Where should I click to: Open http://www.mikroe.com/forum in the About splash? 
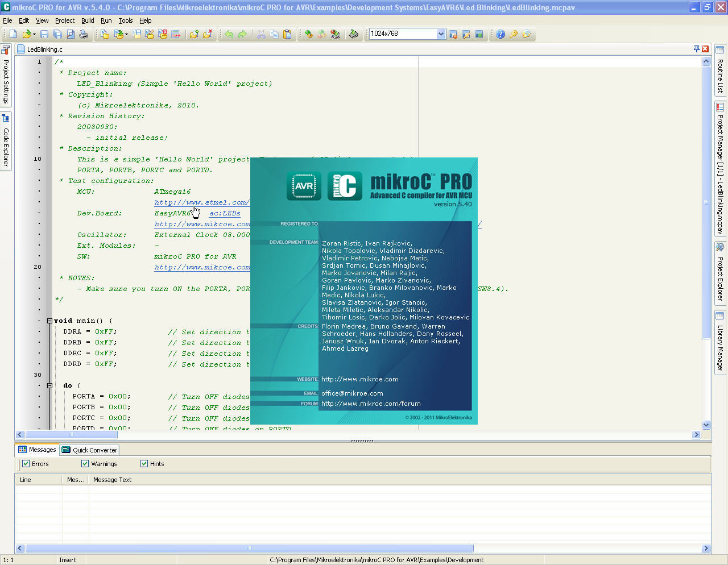(371, 404)
